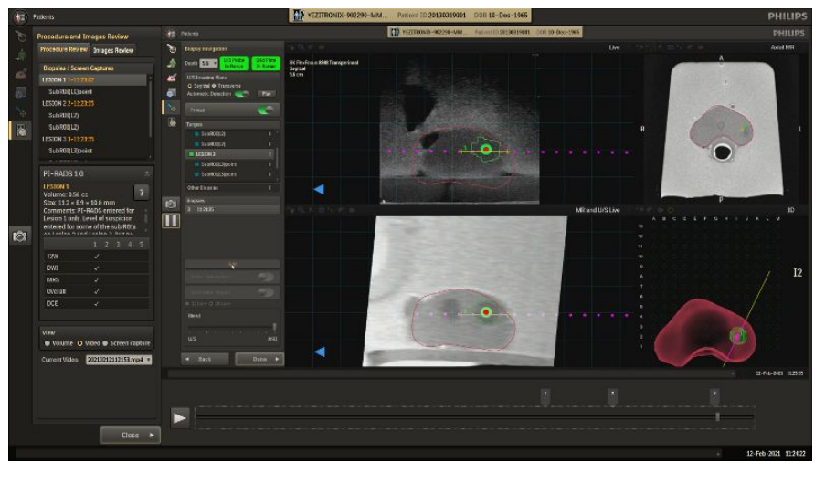The height and width of the screenshot is (504, 825).
Task: Select first workflow step icon in outer sidebar
Action: (20, 37)
